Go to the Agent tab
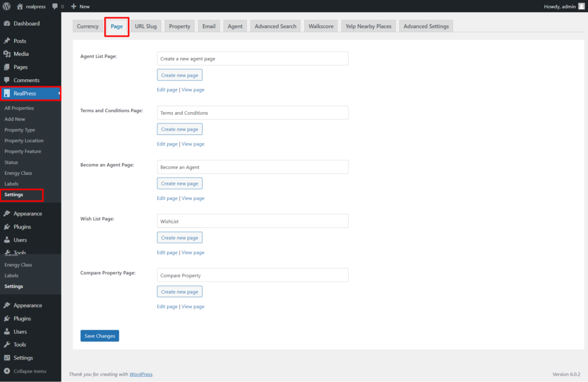 tap(235, 26)
